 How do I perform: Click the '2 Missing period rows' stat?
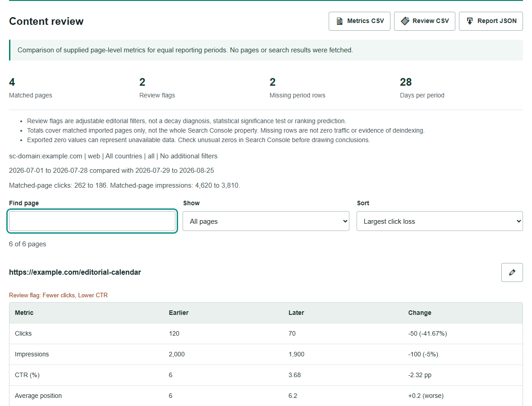297,88
